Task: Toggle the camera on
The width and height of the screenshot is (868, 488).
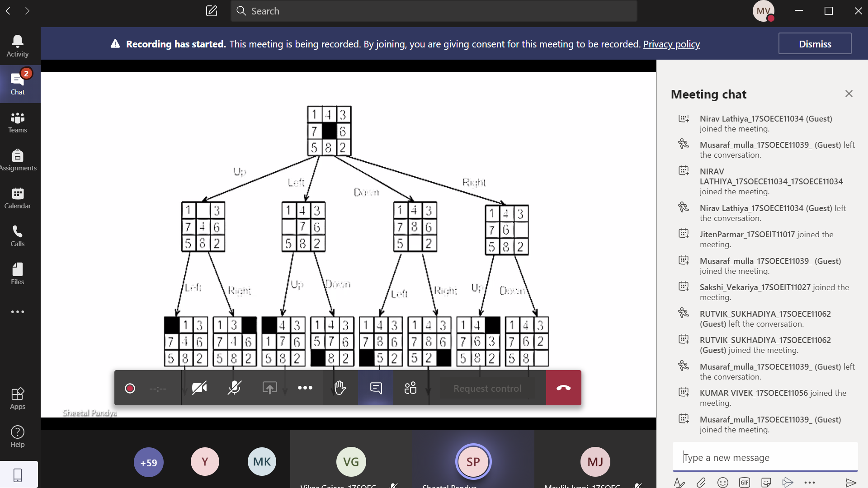Action: (x=199, y=388)
